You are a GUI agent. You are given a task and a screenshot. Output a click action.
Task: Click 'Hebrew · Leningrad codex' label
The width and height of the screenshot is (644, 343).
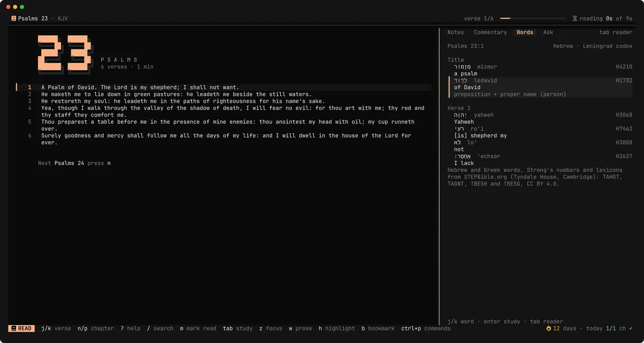tap(592, 46)
